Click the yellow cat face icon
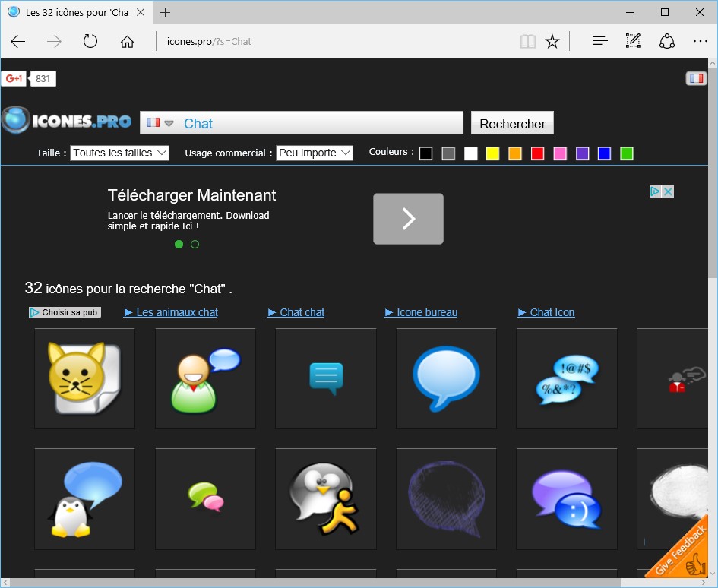The width and height of the screenshot is (718, 588). (84, 378)
